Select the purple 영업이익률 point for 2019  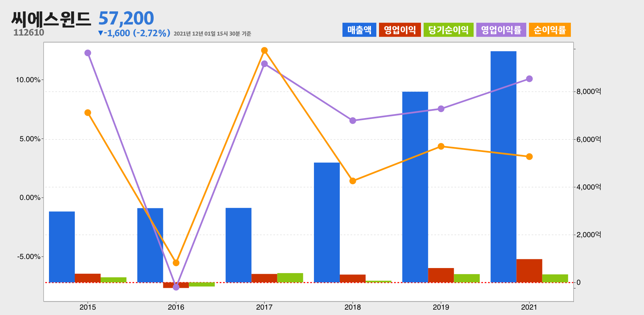click(x=441, y=109)
